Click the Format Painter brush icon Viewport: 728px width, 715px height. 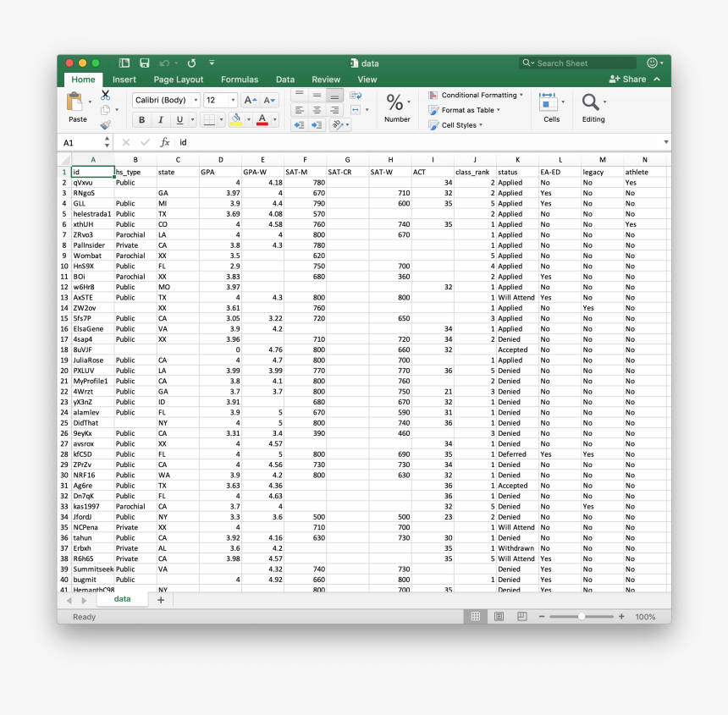click(x=106, y=125)
